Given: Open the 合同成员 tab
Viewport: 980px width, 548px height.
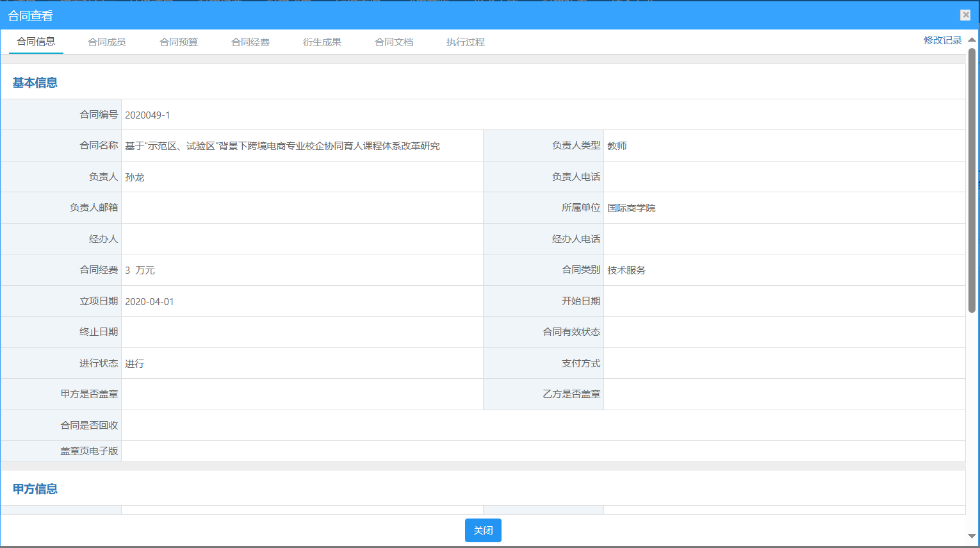Looking at the screenshot, I should [107, 42].
